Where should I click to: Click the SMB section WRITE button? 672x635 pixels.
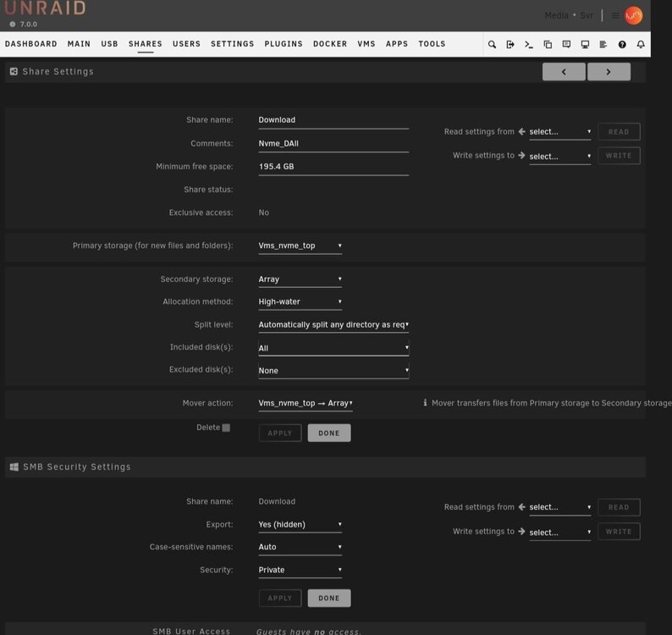point(619,532)
